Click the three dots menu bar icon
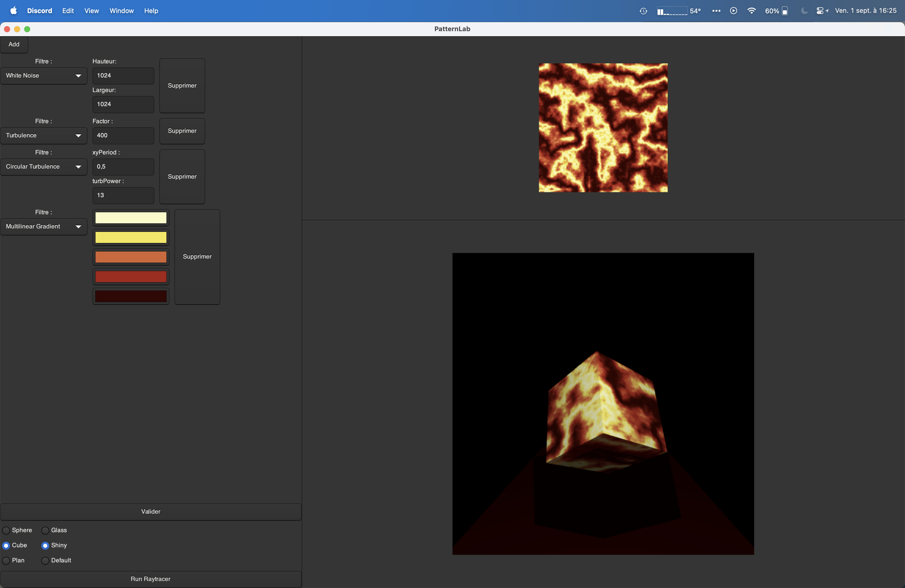 716,11
